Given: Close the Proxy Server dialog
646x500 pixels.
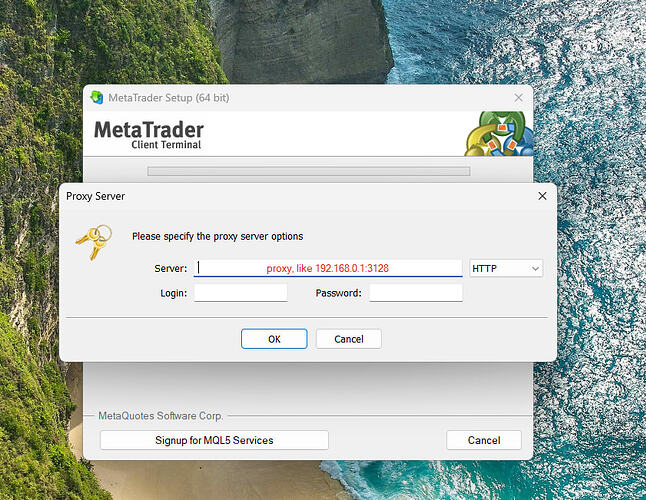Looking at the screenshot, I should [542, 196].
